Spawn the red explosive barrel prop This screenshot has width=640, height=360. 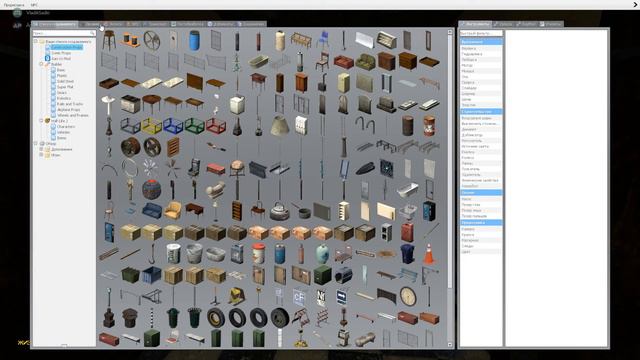click(429, 126)
